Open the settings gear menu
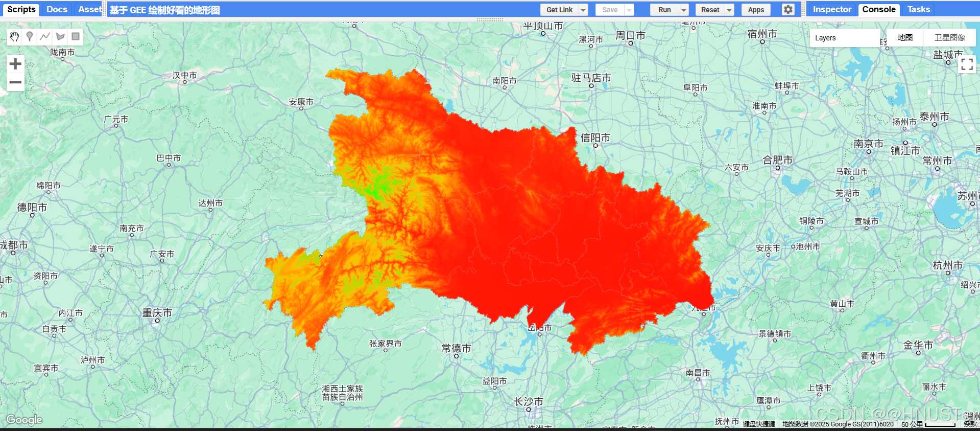980x431 pixels. click(788, 9)
